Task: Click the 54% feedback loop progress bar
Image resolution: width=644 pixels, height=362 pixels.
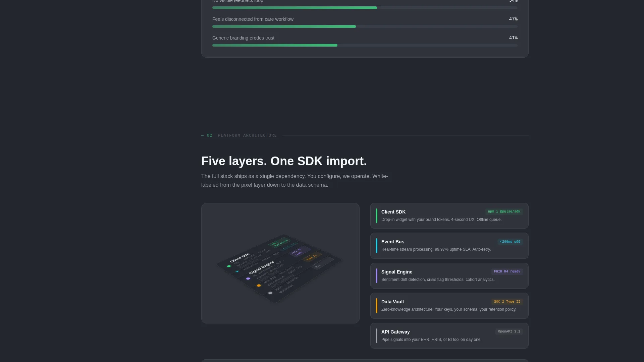Action: (365, 8)
